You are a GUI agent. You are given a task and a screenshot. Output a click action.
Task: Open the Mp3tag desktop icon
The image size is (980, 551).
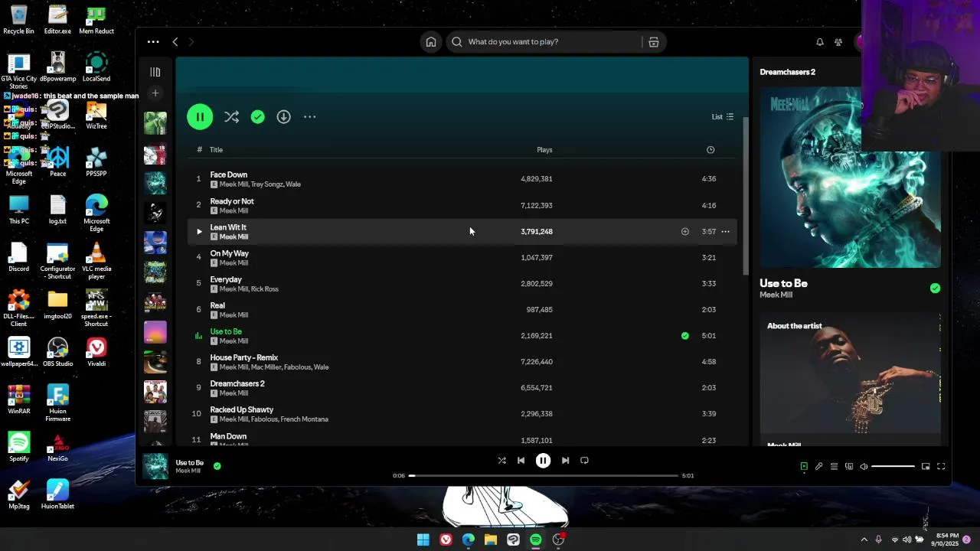18,495
